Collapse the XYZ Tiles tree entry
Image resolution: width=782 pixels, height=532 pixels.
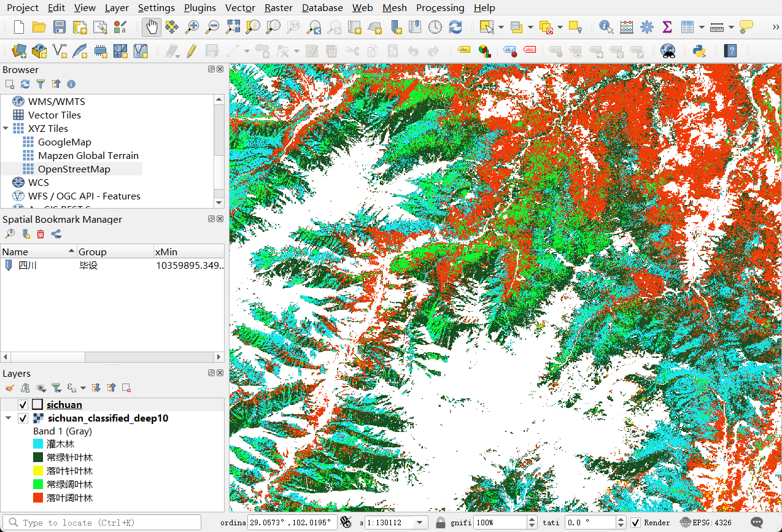[x=6, y=128]
